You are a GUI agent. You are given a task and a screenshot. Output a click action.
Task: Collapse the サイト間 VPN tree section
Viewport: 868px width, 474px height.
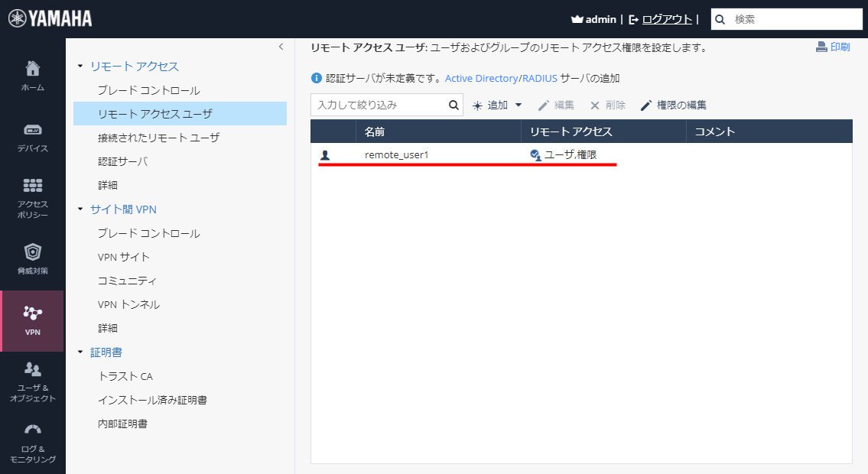[x=81, y=209]
